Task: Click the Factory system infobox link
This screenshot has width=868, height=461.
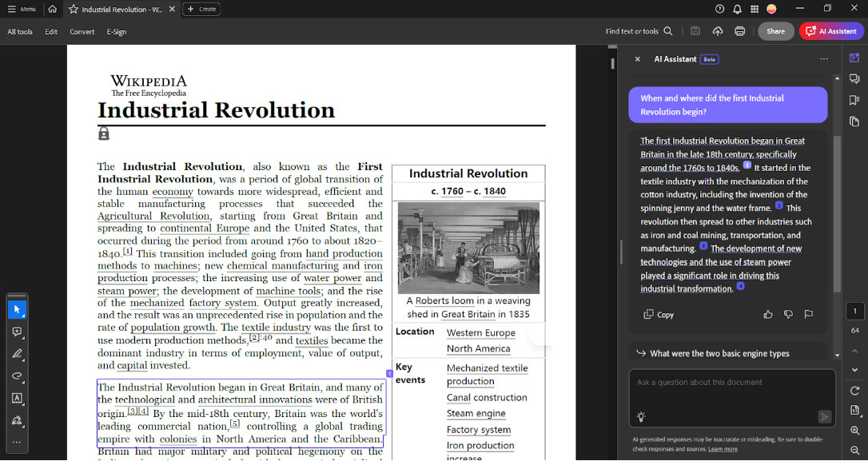Action: pos(479,430)
